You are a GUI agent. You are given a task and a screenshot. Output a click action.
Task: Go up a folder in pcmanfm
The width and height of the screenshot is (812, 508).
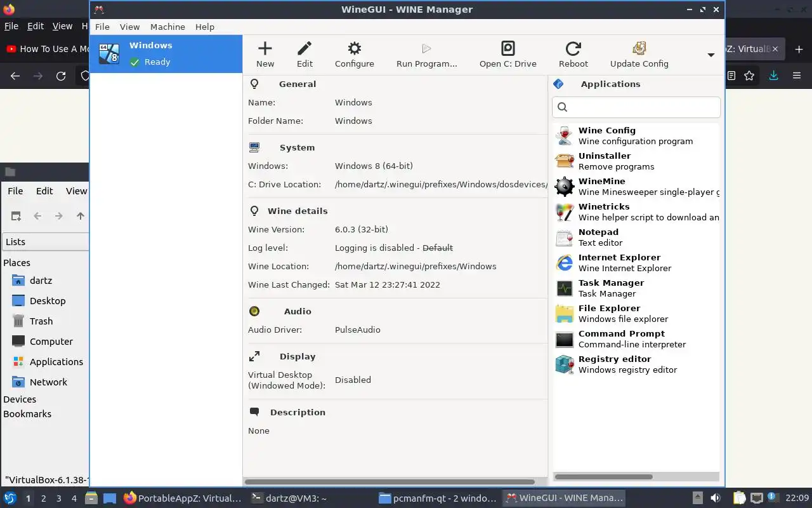tap(80, 216)
